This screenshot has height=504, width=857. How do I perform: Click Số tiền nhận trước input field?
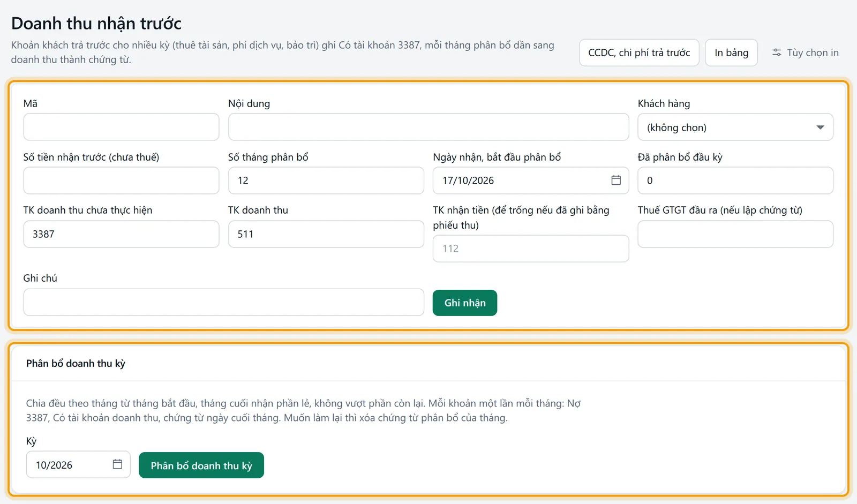tap(121, 180)
